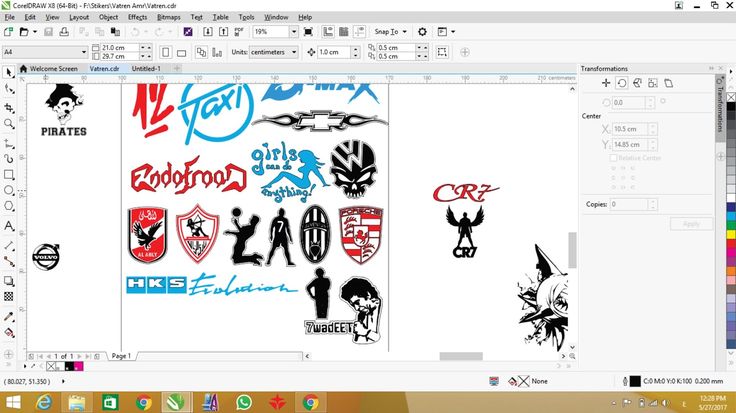Open Internet Explorer from taskbar

[44, 403]
